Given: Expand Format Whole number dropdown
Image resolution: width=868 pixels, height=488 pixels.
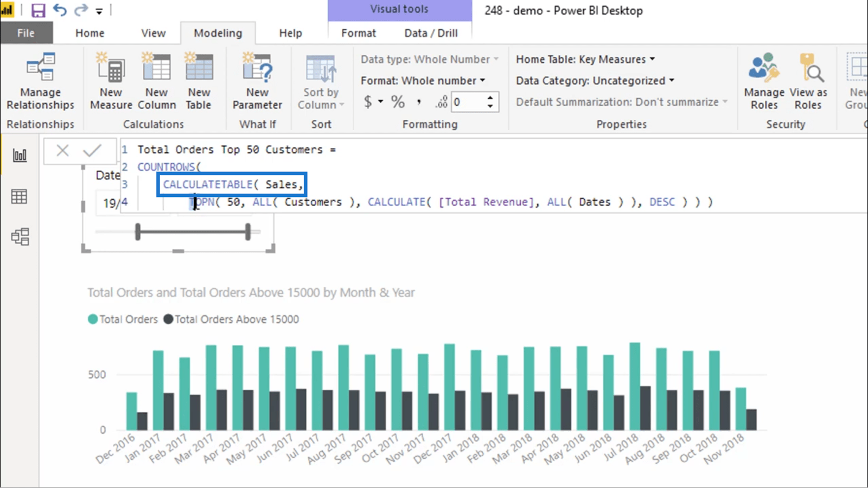Looking at the screenshot, I should pyautogui.click(x=423, y=80).
